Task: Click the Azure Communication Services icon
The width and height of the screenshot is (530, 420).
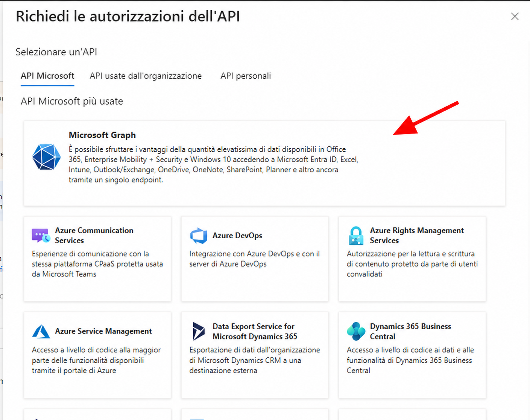Action: (x=41, y=236)
